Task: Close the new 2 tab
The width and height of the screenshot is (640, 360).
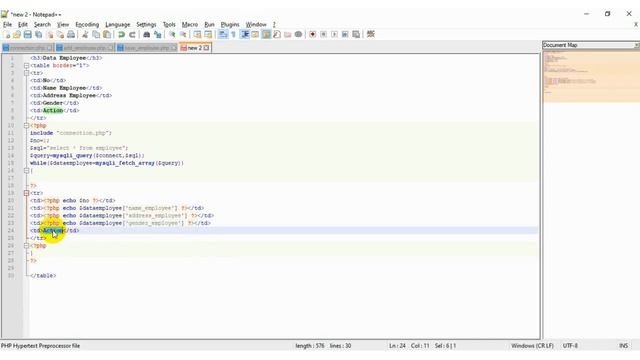Action: pyautogui.click(x=207, y=48)
